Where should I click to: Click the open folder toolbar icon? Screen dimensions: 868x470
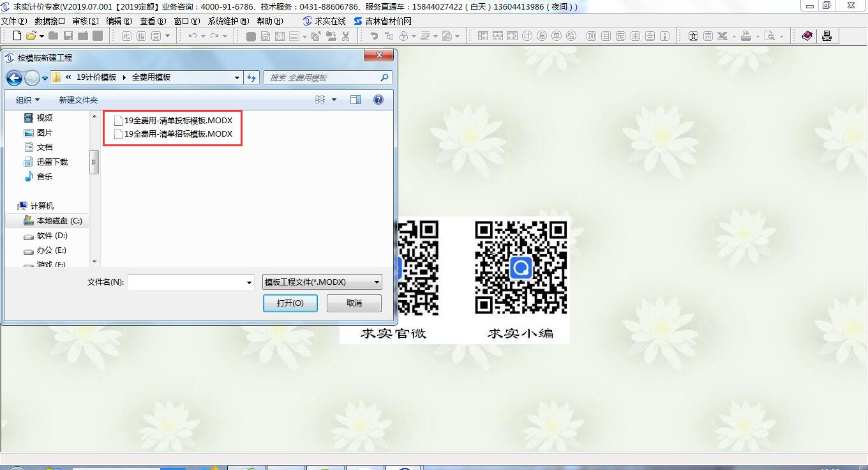click(31, 36)
